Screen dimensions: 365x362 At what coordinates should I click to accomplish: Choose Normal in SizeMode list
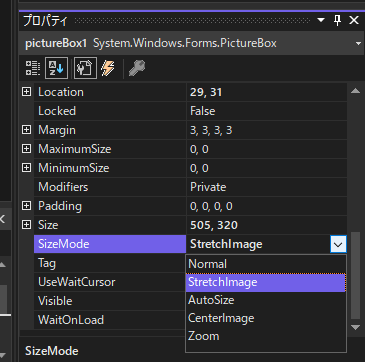click(x=266, y=264)
